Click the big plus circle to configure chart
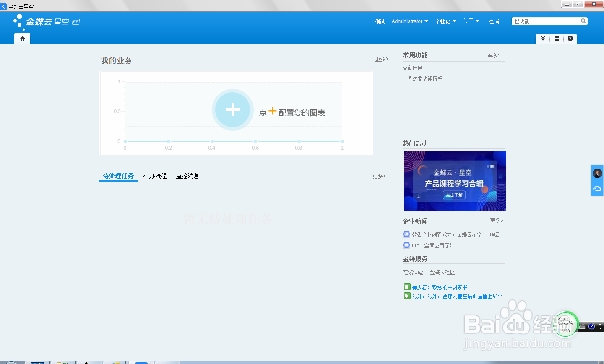Viewport: 604px width, 364px height. click(233, 110)
